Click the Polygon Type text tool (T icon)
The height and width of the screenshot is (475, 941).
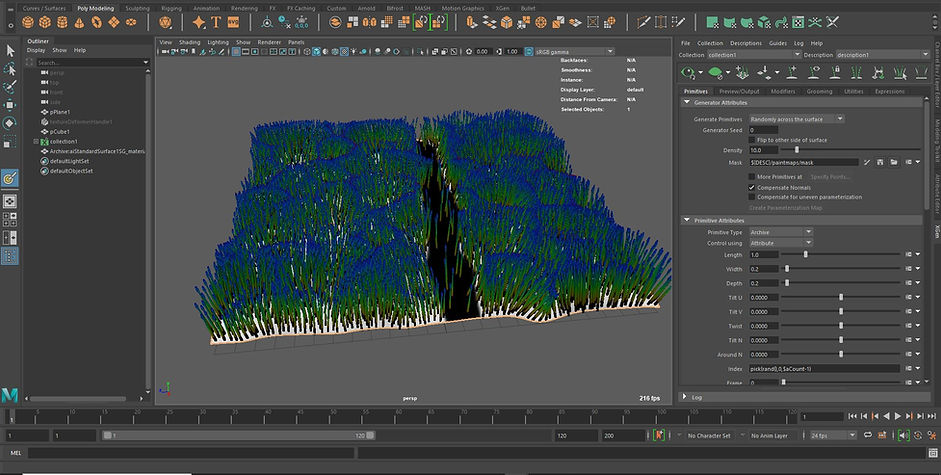[x=216, y=22]
